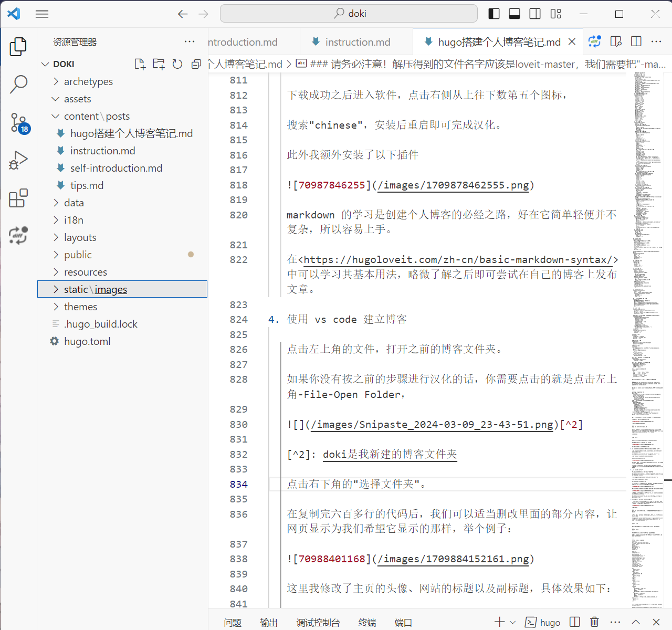672x630 pixels.
Task: Open the Explorer view in activity bar
Action: [x=18, y=46]
